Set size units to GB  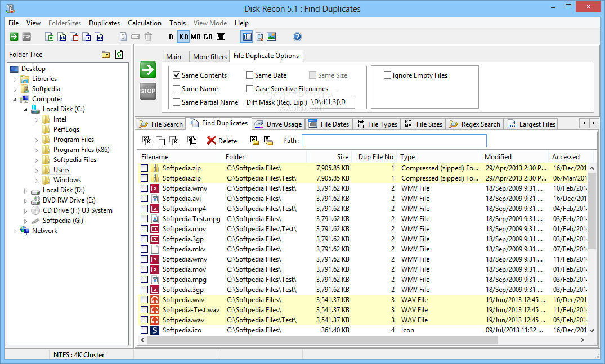click(x=208, y=37)
